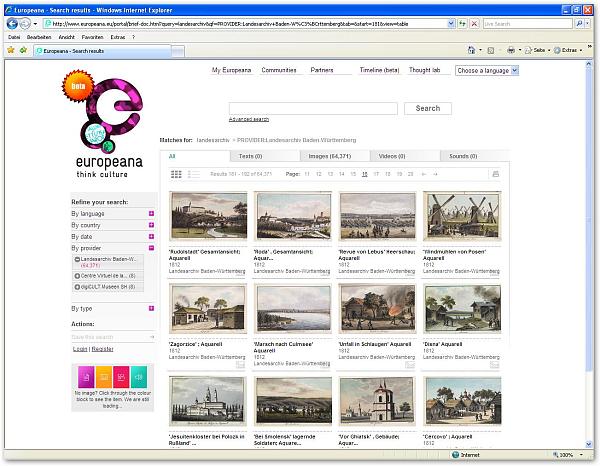This screenshot has width=600, height=466.
Task: Click the Home icon in the command bar
Action: click(471, 50)
